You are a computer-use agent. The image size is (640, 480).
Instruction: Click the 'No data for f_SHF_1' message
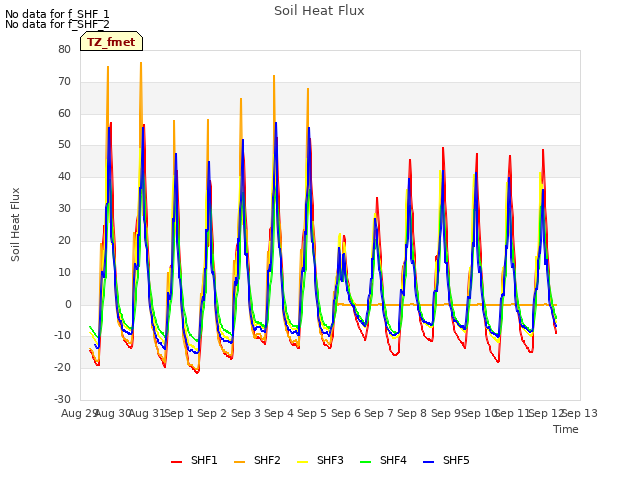coord(57,14)
